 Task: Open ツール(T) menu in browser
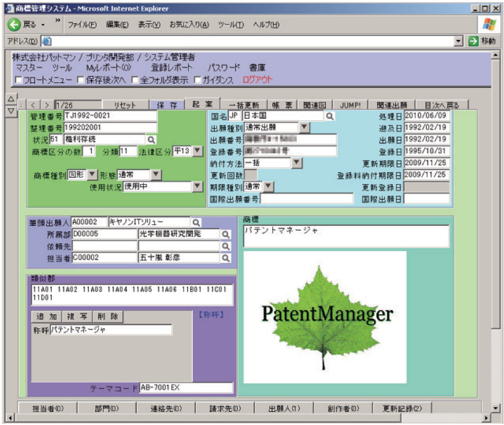point(231,25)
